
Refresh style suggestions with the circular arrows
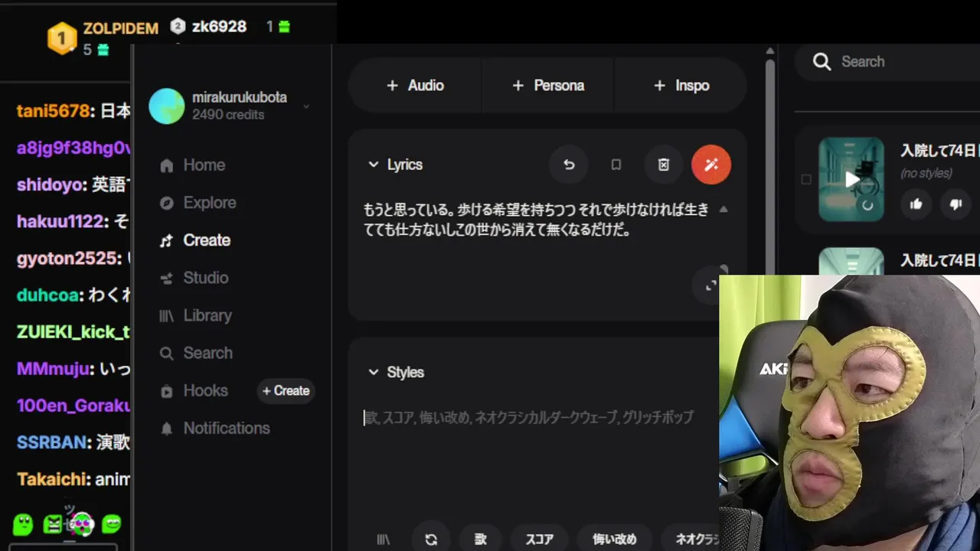(431, 539)
